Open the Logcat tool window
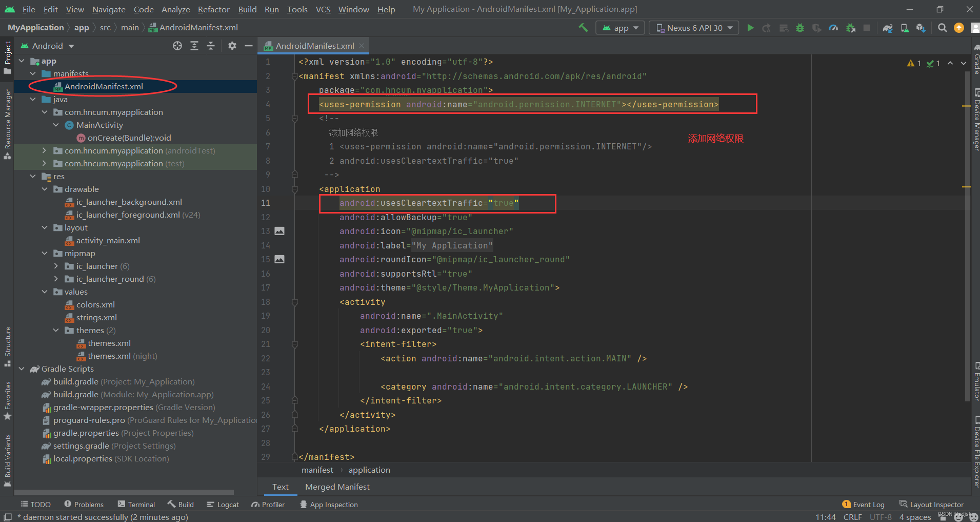The image size is (980, 522). pos(223,505)
